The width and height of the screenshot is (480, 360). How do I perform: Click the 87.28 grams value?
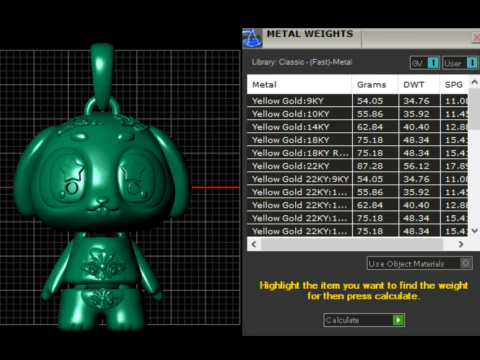370,166
